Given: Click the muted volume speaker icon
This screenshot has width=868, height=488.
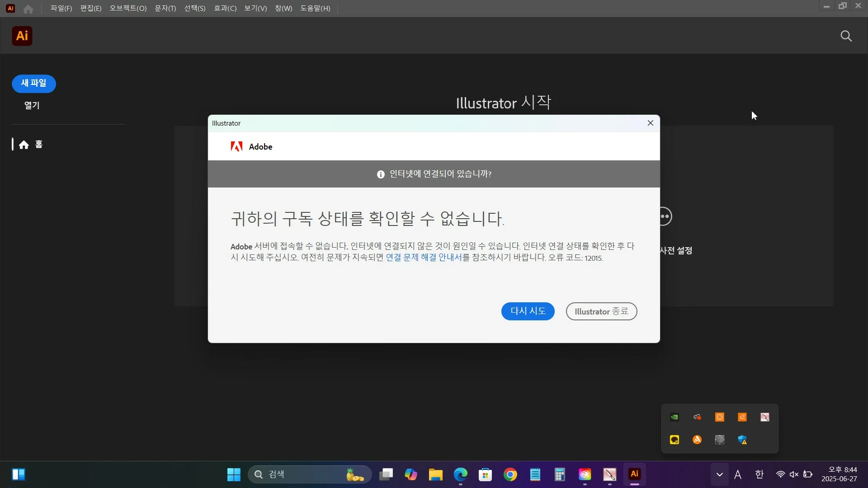Looking at the screenshot, I should click(x=794, y=474).
